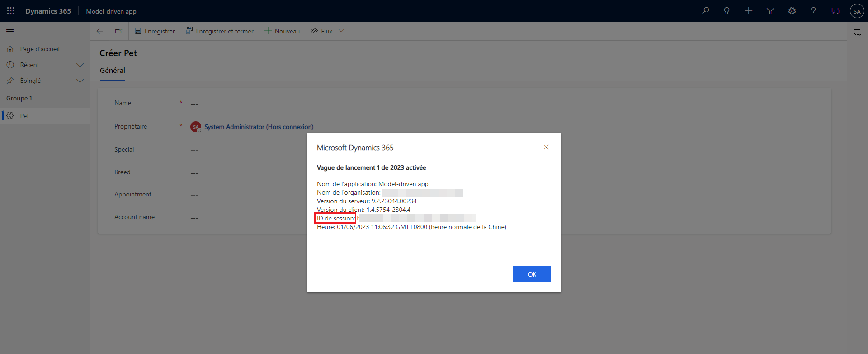Screen dimensions: 868x354
Task: Open Récent in the sidebar
Action: point(29,65)
